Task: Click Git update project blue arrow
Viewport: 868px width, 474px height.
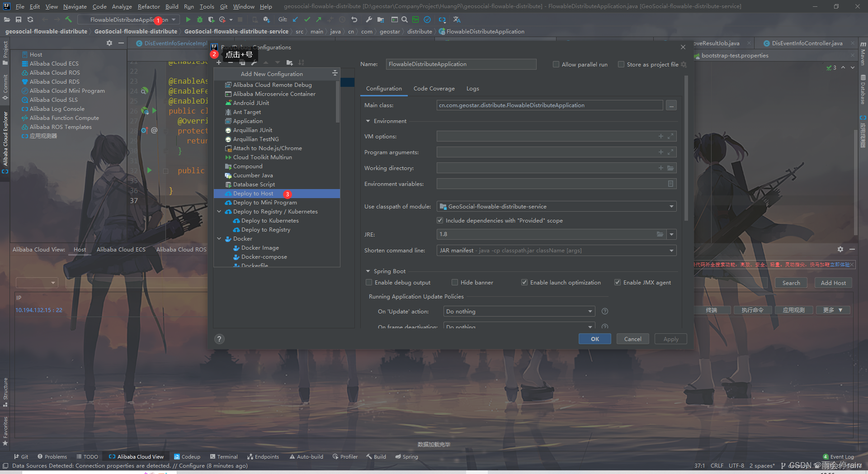Action: point(295,19)
